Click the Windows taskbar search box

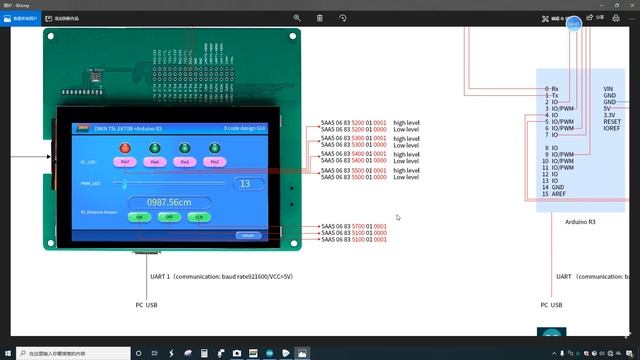coord(73,353)
